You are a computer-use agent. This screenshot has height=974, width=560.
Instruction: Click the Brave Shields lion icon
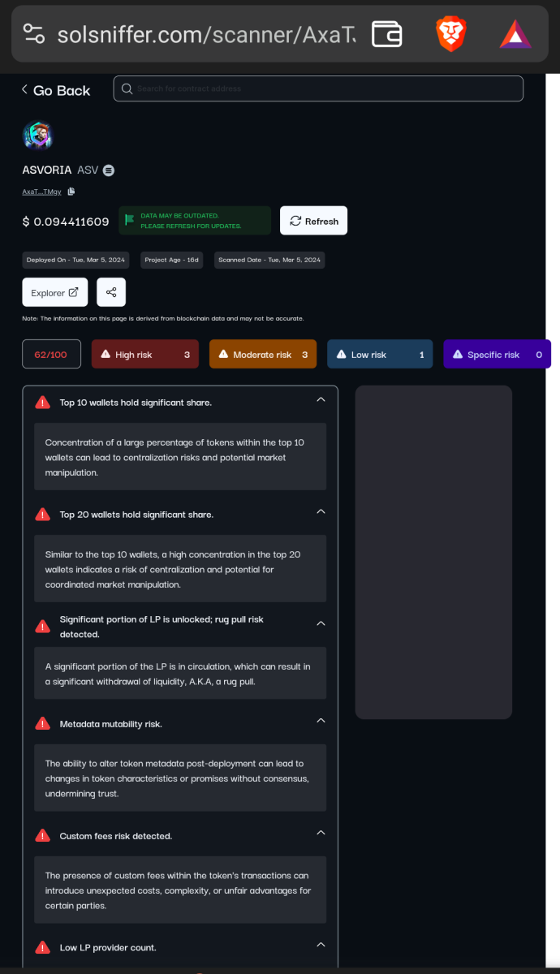(451, 34)
